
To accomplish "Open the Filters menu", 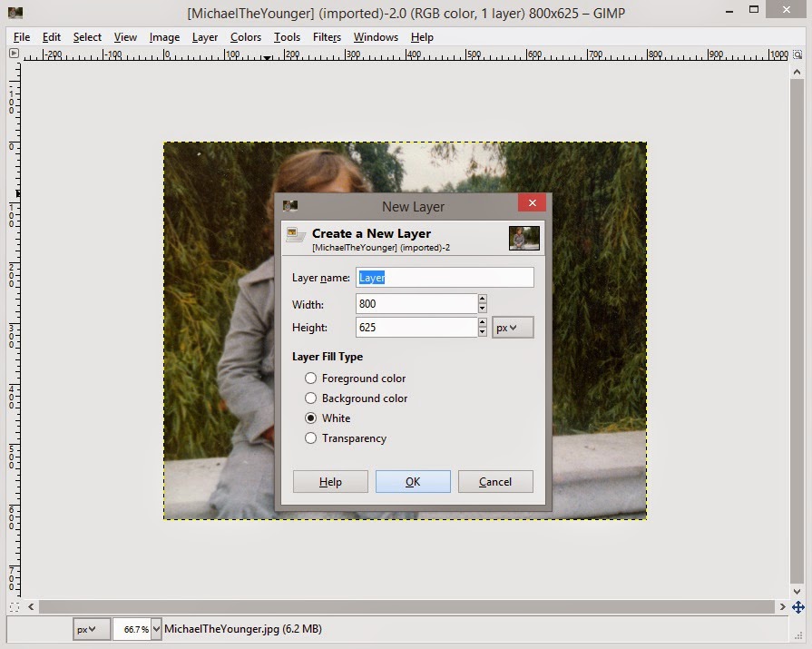I will [x=325, y=37].
